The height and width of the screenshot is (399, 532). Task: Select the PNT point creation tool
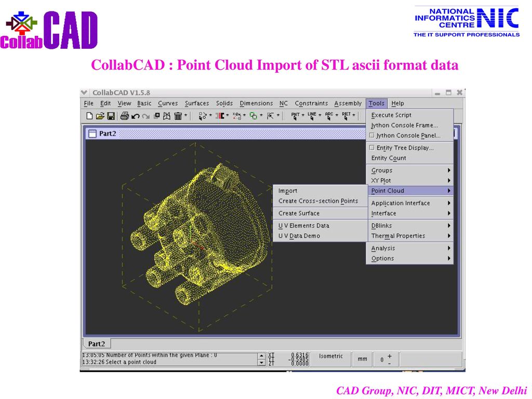click(295, 116)
